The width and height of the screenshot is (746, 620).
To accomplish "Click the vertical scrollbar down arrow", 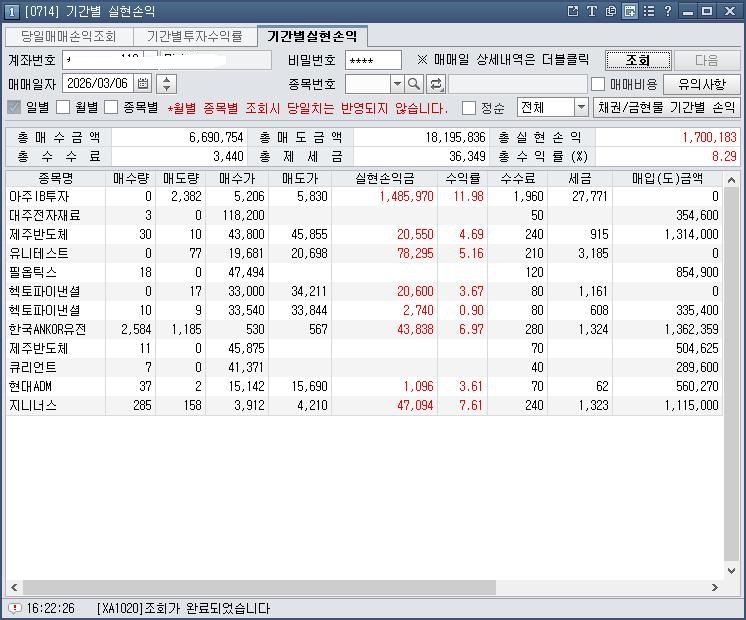I will 731,570.
